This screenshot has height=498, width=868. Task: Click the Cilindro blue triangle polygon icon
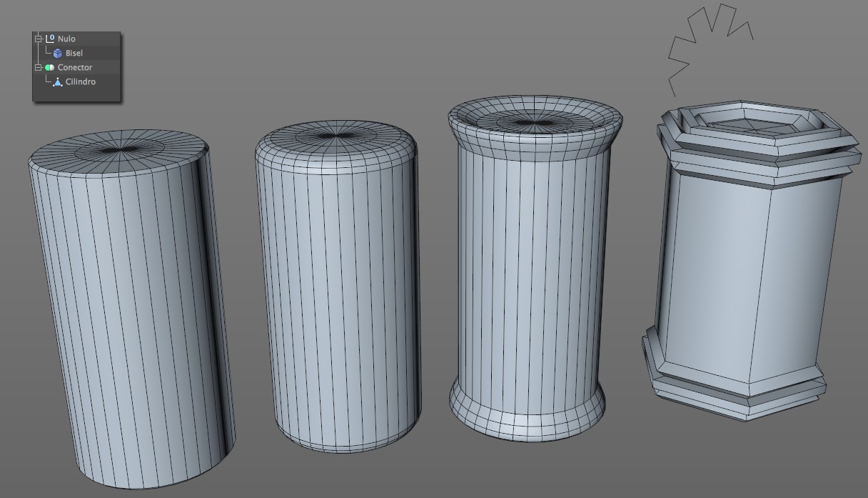point(58,81)
